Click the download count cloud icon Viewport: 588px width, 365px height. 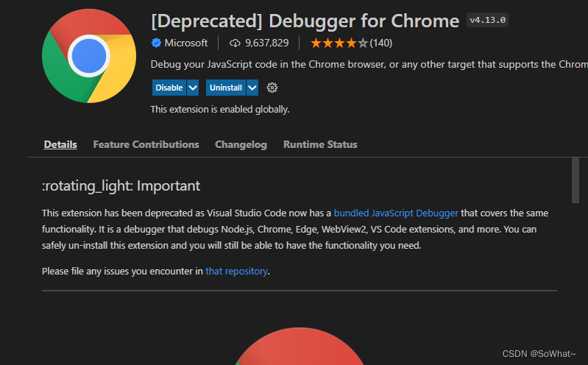tap(235, 43)
